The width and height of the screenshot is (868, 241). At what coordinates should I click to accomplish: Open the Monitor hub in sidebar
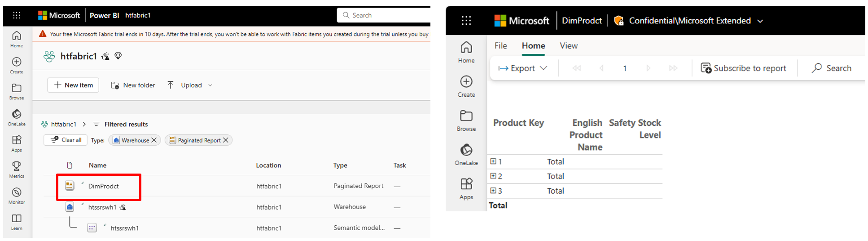[17, 195]
